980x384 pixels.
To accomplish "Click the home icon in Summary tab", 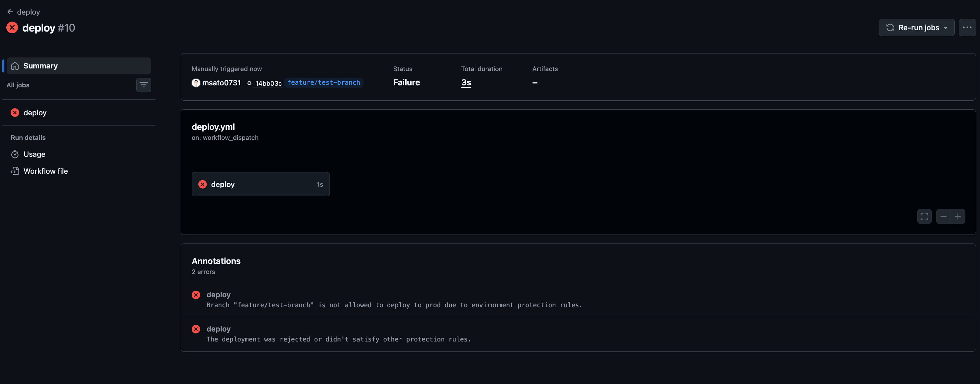I will pos(15,66).
